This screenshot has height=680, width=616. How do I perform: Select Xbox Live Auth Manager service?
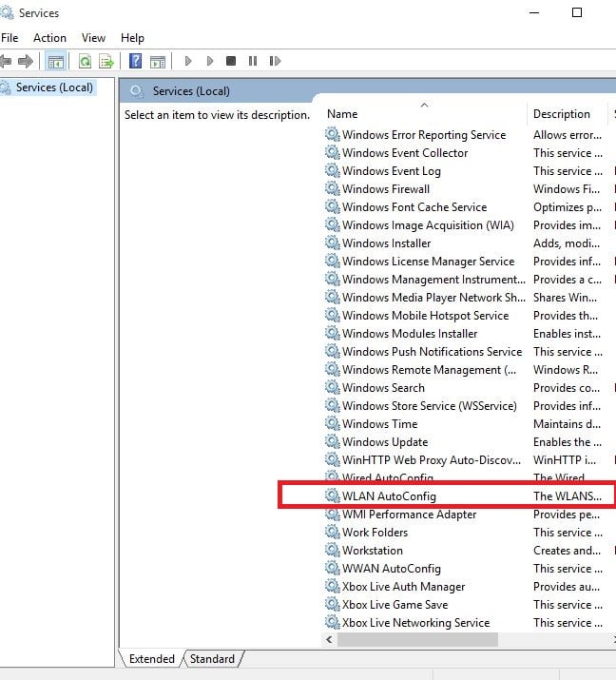click(404, 587)
